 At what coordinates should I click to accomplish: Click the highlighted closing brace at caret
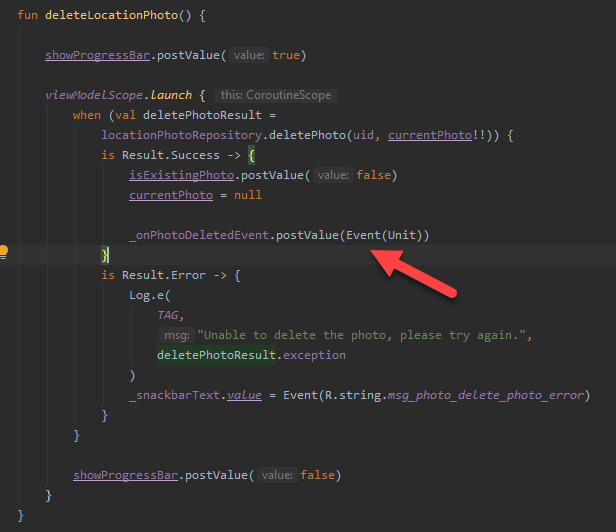click(x=104, y=255)
